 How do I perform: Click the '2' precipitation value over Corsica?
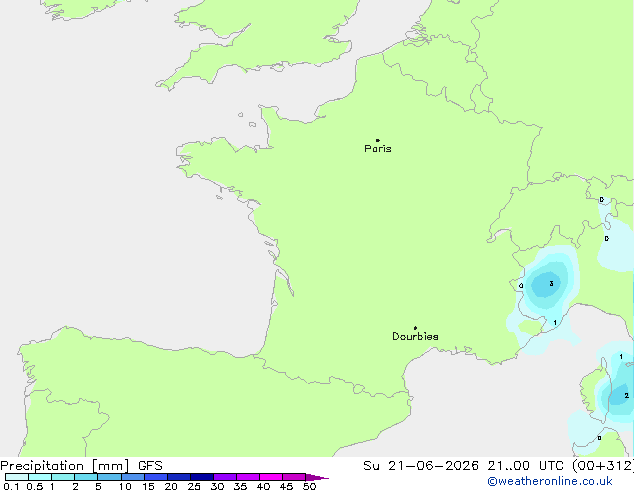626,396
